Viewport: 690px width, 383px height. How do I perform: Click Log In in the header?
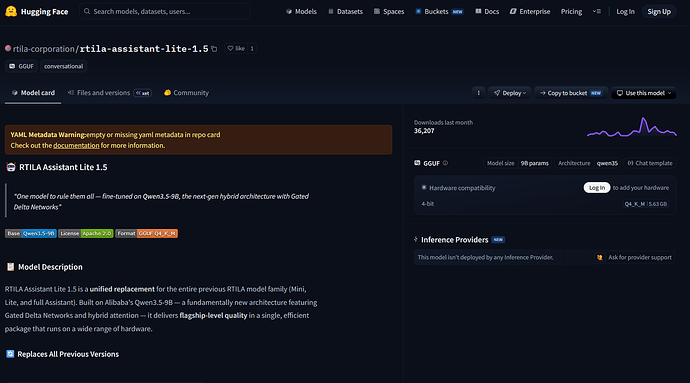point(625,11)
